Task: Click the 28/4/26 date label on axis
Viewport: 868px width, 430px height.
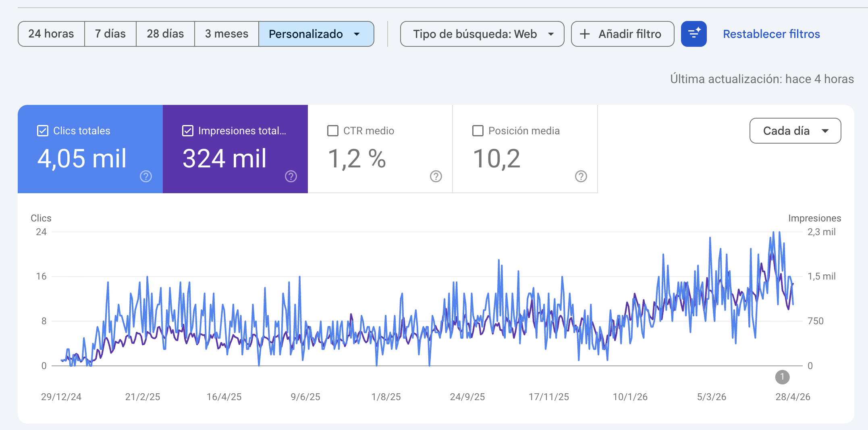Action: tap(793, 397)
